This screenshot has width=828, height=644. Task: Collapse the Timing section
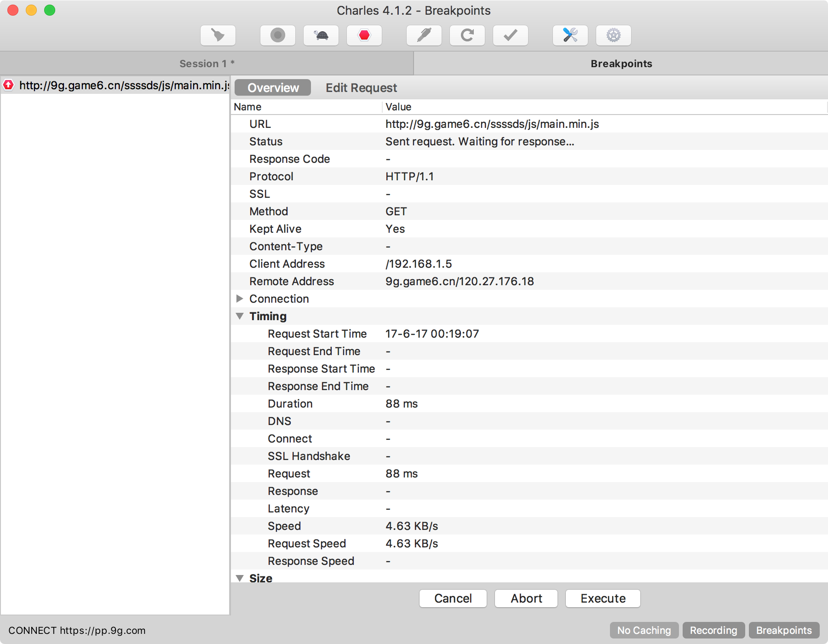coord(240,316)
